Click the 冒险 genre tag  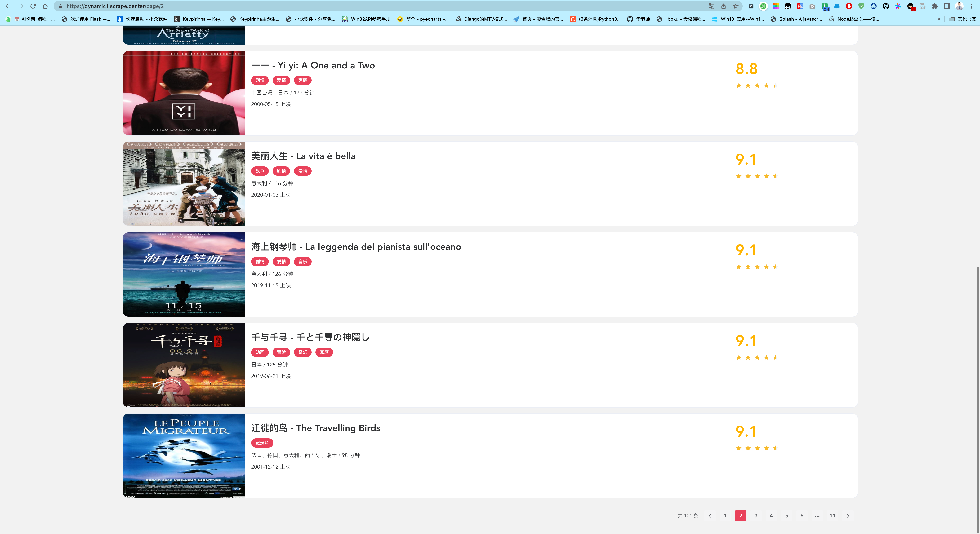[281, 352]
